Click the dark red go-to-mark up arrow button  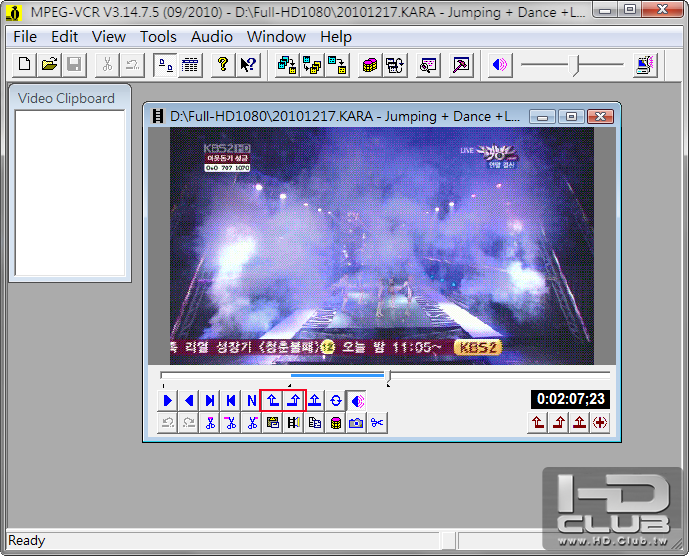(x=579, y=423)
